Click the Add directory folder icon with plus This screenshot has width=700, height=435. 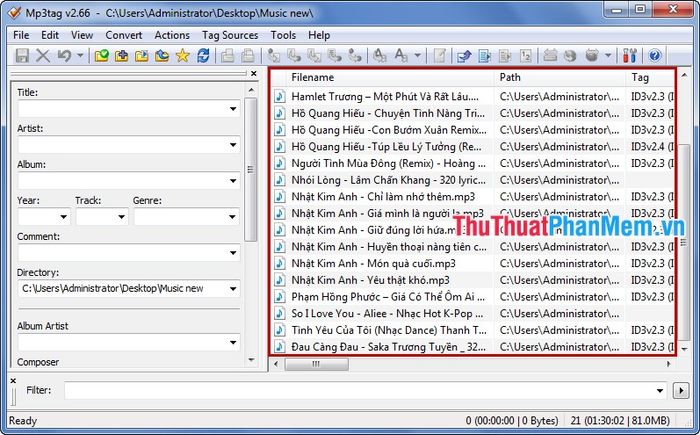(x=121, y=56)
